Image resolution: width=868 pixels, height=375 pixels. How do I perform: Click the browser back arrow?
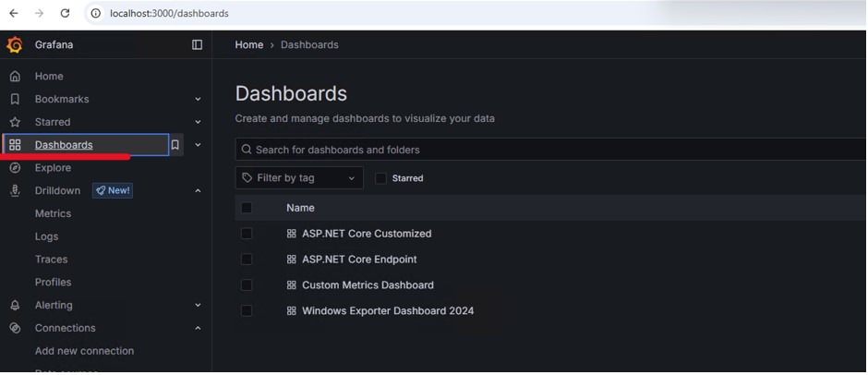pos(14,14)
